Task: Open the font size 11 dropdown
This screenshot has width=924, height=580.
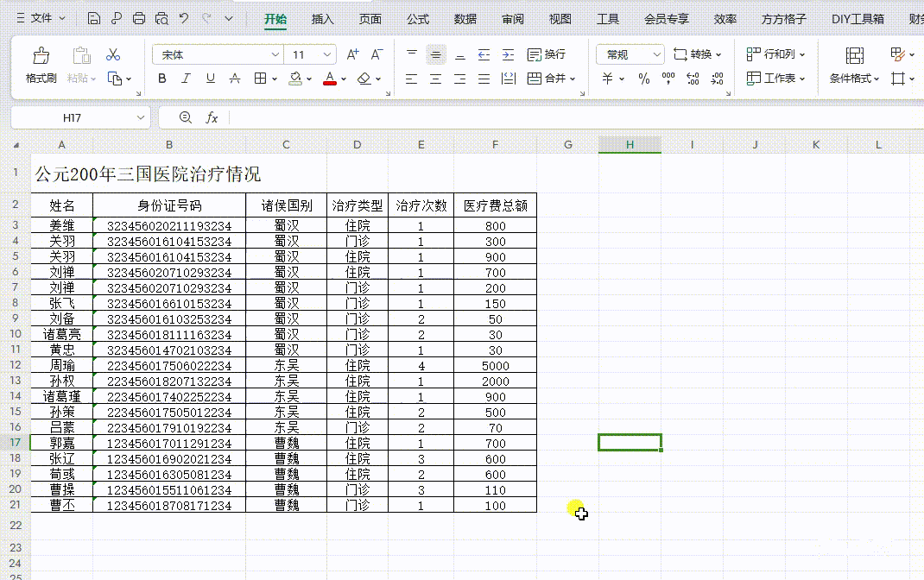Action: click(327, 54)
